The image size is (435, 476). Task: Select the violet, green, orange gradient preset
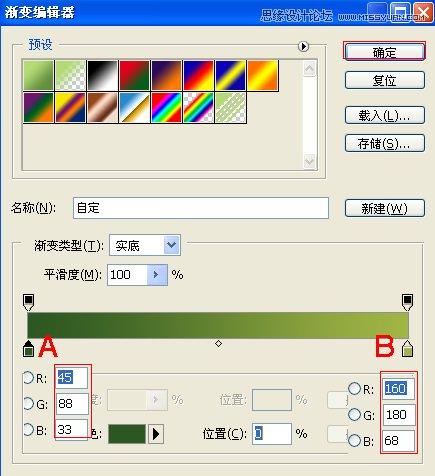click(x=39, y=107)
